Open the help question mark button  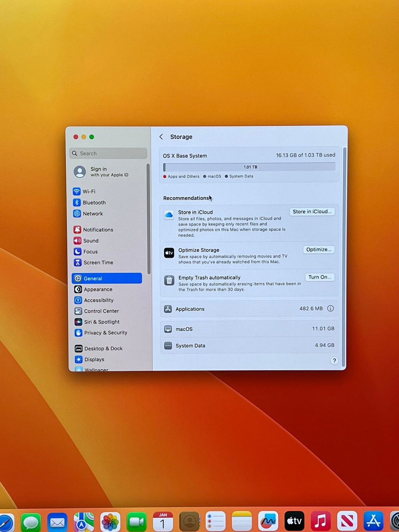point(334,361)
